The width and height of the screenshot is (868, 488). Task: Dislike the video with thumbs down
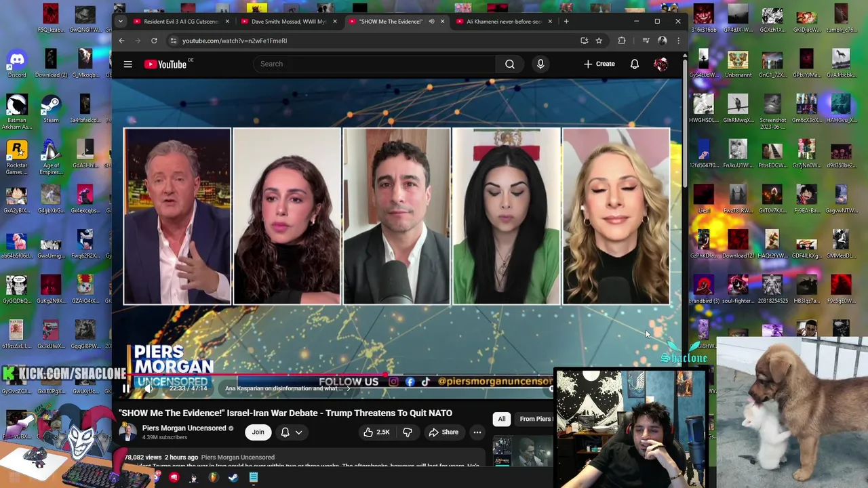(408, 432)
